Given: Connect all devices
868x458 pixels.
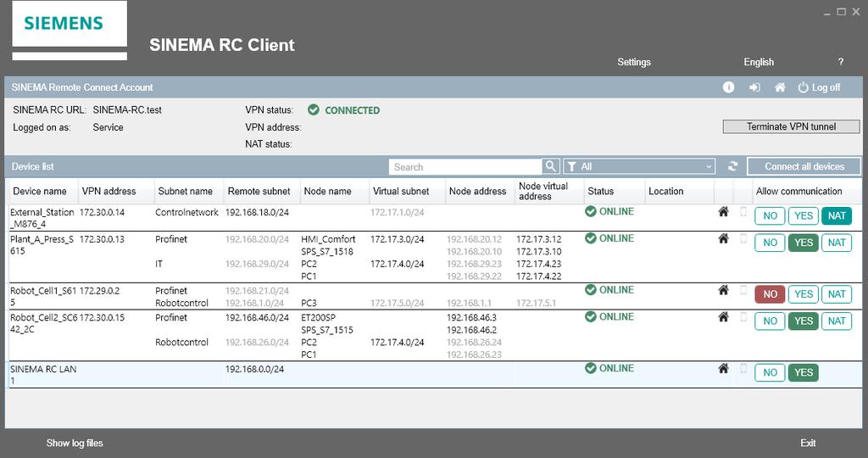Looking at the screenshot, I should coord(804,166).
